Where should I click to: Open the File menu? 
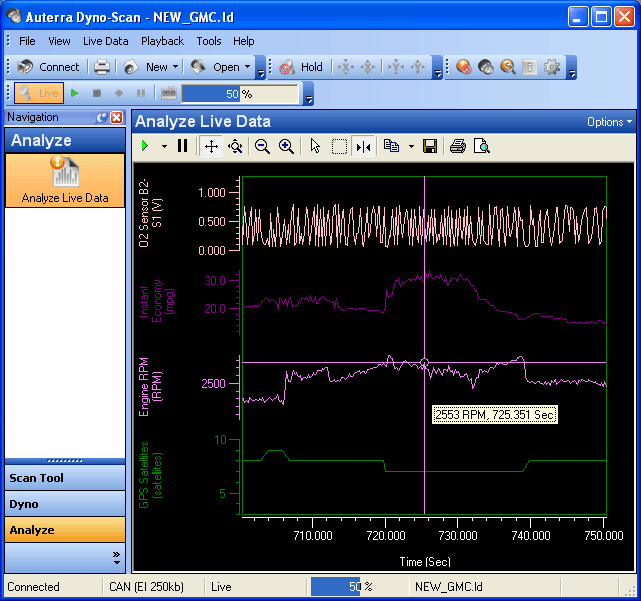[x=27, y=41]
